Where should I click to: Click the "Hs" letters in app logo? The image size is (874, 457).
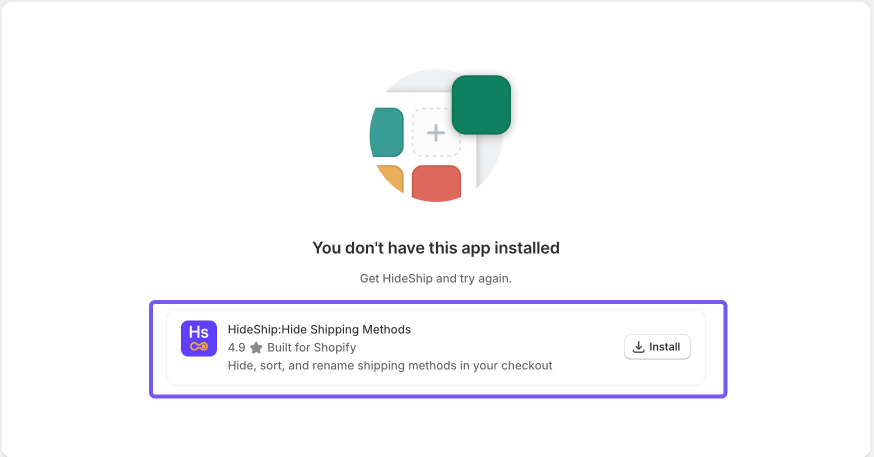tap(199, 331)
